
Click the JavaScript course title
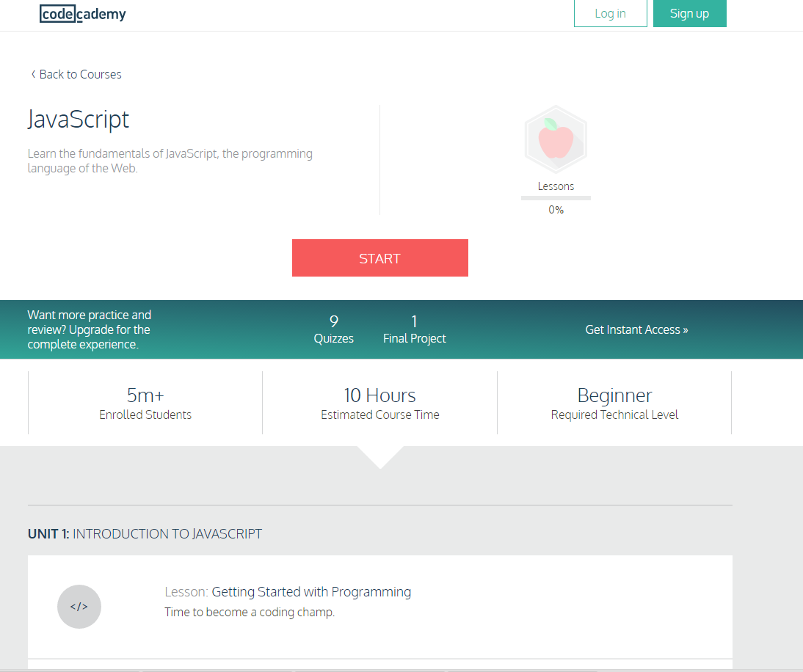coord(79,120)
